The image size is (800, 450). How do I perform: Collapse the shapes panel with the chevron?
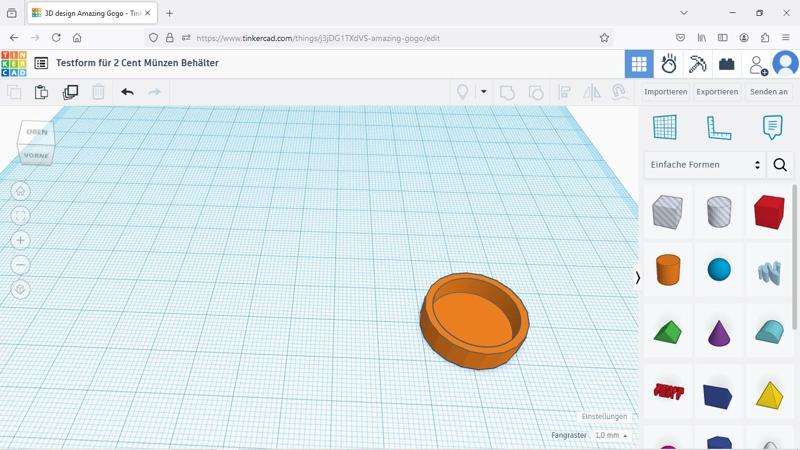tap(637, 278)
